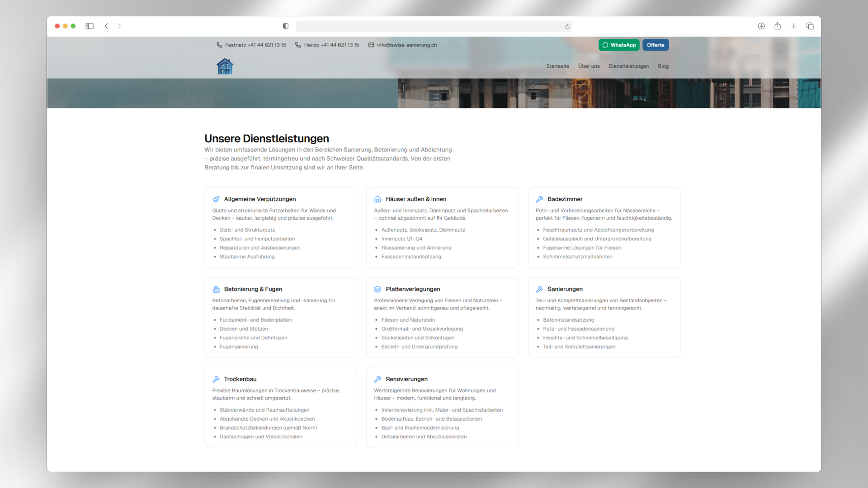Open the homepage via the company logo
The image size is (868, 488).
[x=225, y=66]
